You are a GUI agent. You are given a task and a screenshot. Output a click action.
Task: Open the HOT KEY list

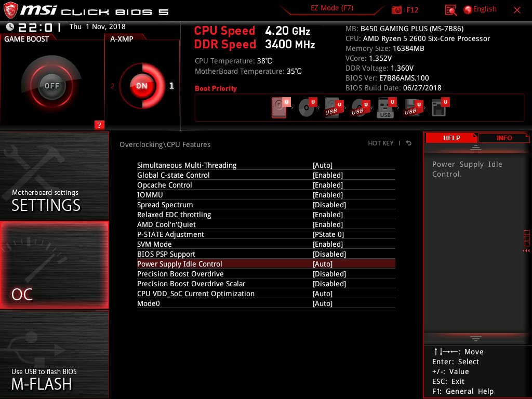point(381,143)
